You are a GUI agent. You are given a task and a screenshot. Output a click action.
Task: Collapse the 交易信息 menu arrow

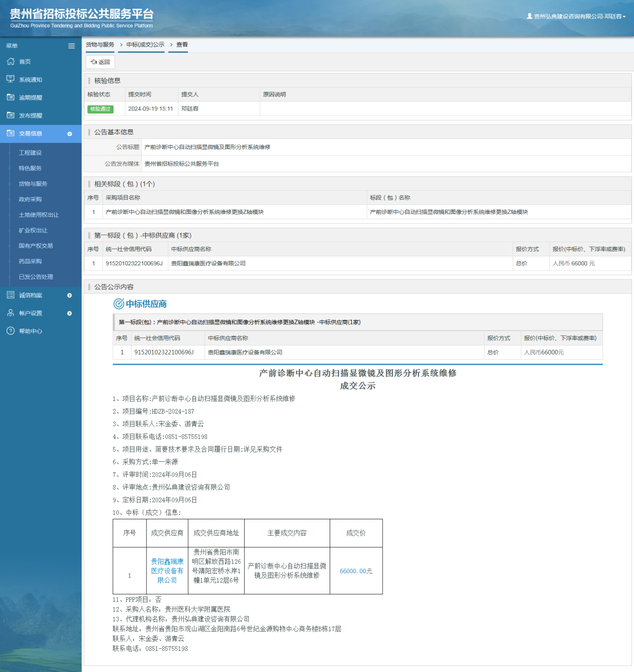tap(69, 134)
